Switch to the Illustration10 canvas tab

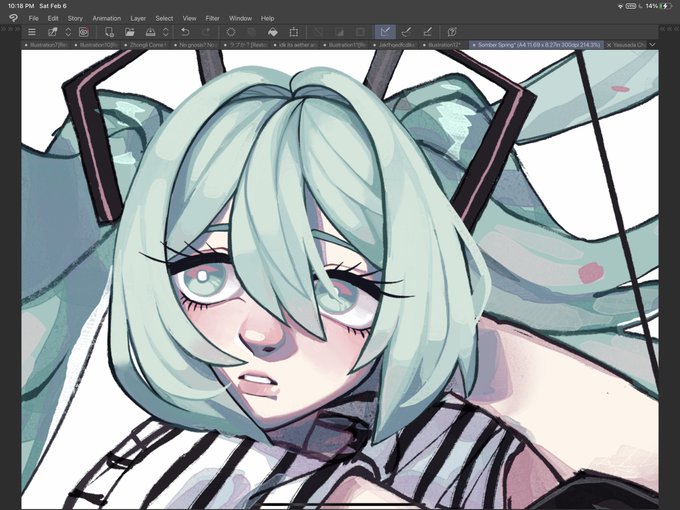96,45
